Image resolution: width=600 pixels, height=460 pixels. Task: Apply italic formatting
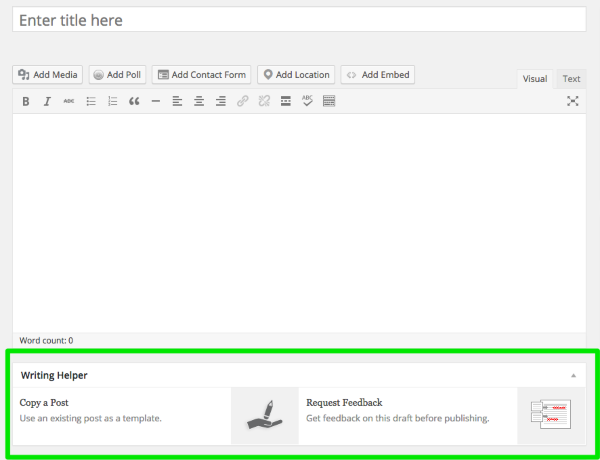click(47, 101)
